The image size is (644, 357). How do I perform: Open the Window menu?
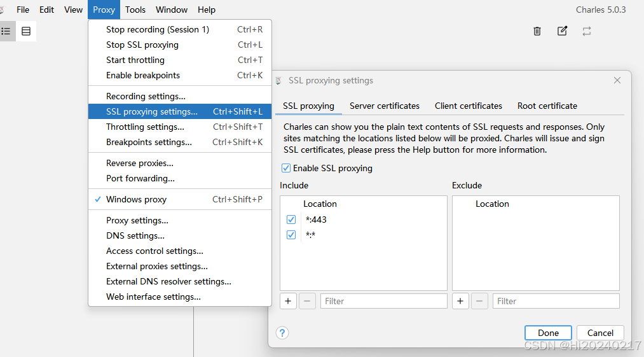click(172, 10)
